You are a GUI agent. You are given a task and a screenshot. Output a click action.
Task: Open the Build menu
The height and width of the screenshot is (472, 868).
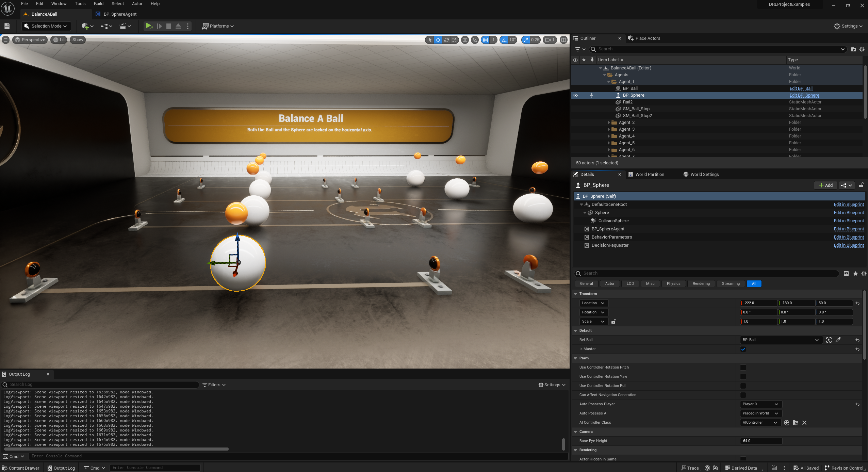click(x=99, y=4)
